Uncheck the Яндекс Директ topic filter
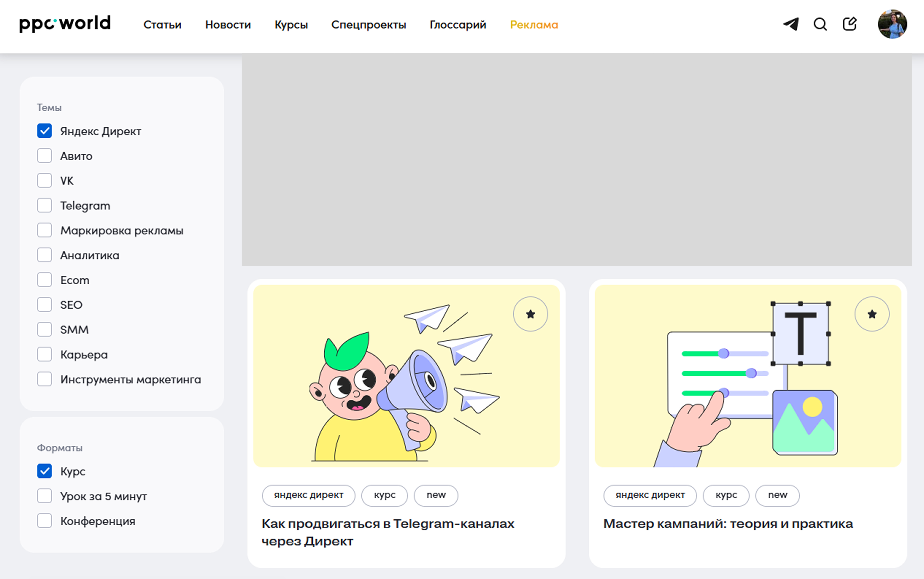Viewport: 924px width, 579px height. [44, 131]
